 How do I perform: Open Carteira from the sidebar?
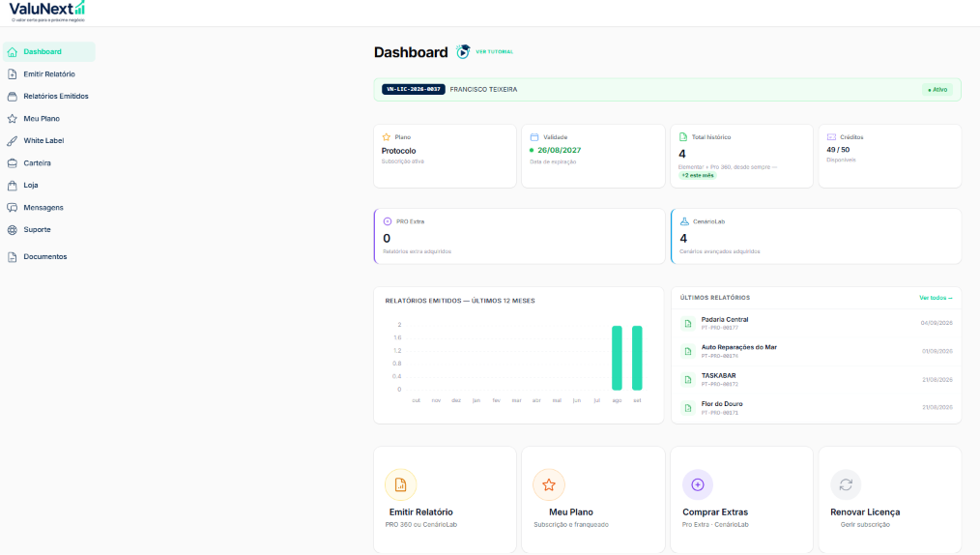pyautogui.click(x=49, y=163)
